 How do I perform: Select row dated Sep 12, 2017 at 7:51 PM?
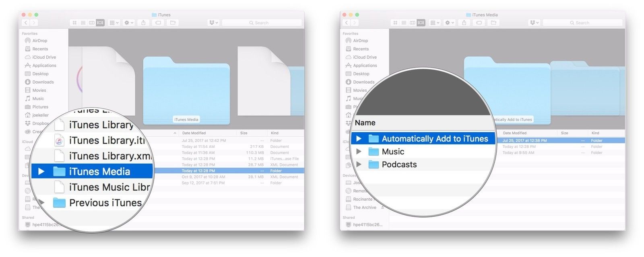[x=227, y=183]
